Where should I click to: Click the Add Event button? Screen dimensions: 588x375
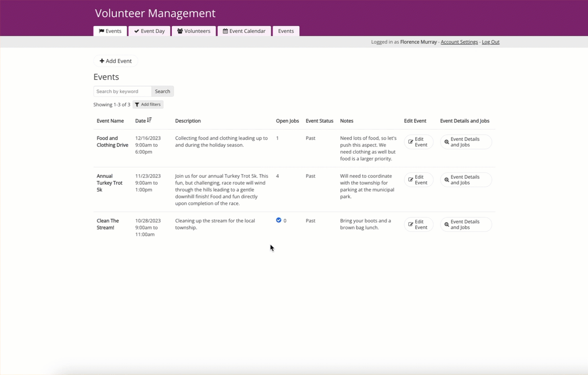point(116,61)
